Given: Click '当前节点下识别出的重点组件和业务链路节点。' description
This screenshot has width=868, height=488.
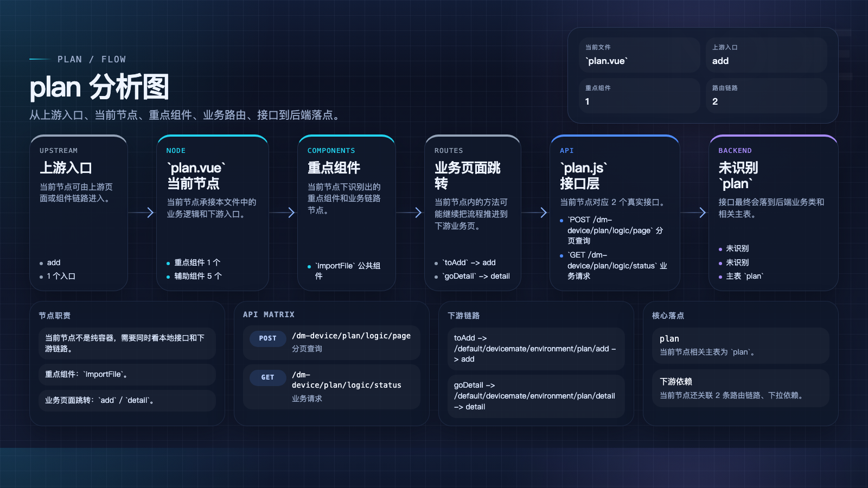Looking at the screenshot, I should pyautogui.click(x=344, y=198).
